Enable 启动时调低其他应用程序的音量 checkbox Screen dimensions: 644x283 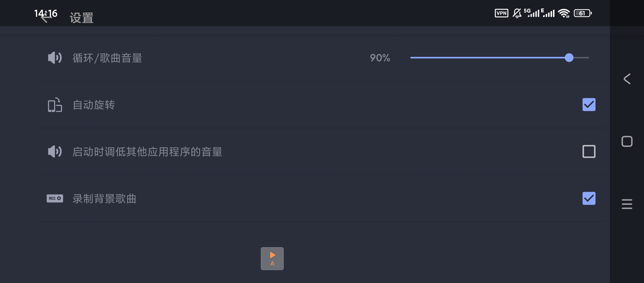pyautogui.click(x=589, y=151)
